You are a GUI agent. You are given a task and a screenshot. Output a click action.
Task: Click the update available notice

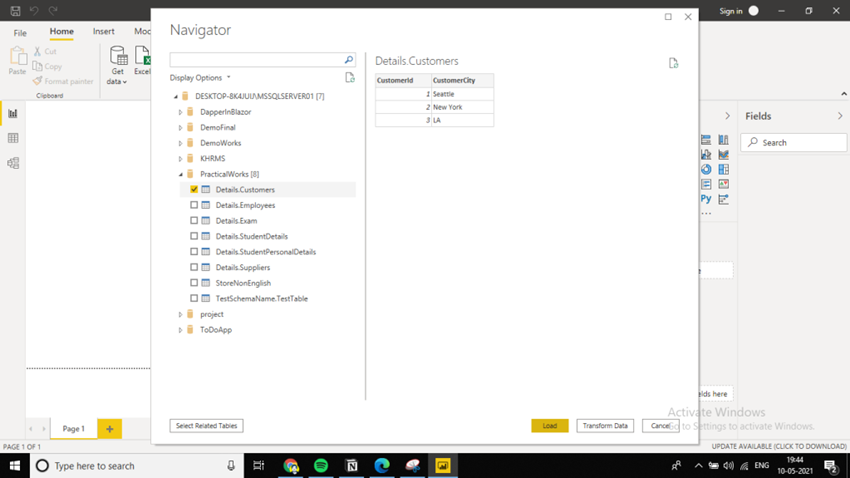pyautogui.click(x=779, y=446)
